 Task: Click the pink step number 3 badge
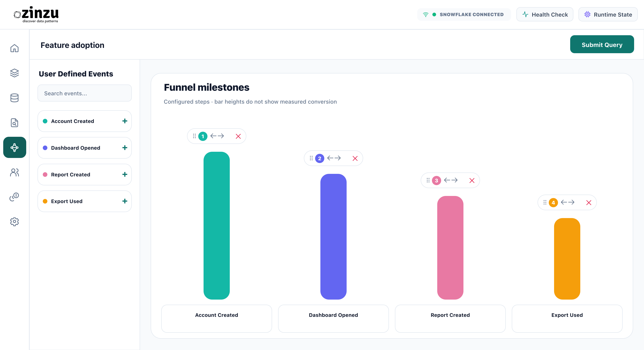click(437, 181)
